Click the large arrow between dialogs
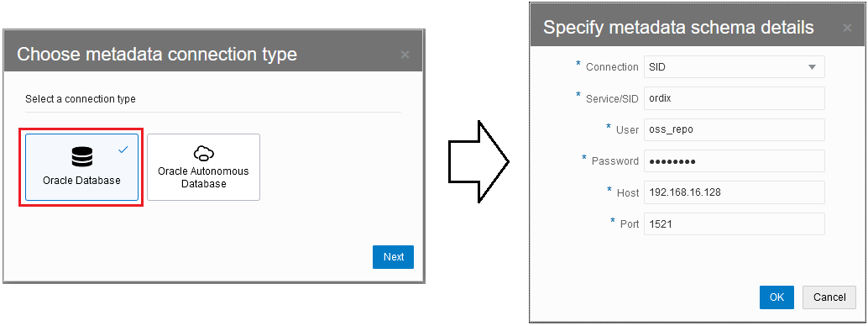Viewport: 868px width, 326px height. pos(478,161)
